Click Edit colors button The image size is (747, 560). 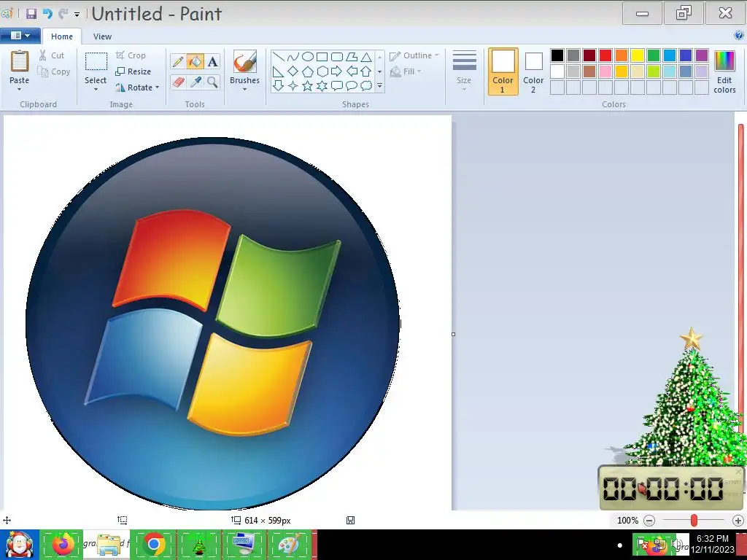724,71
